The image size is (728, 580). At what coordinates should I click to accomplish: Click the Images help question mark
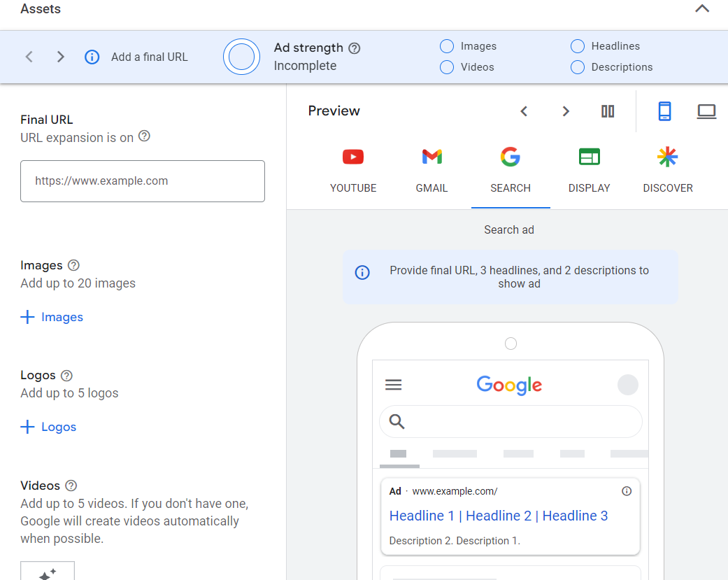(73, 265)
